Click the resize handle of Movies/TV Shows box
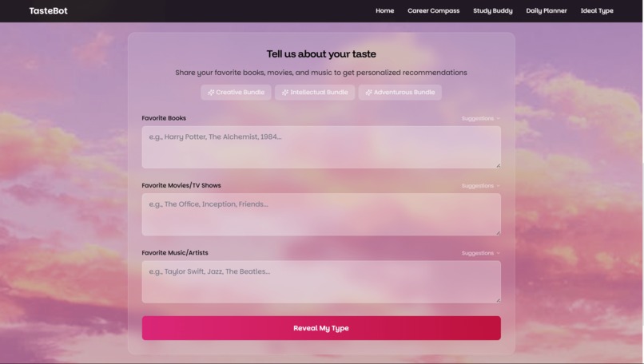The width and height of the screenshot is (644, 364). (498, 232)
